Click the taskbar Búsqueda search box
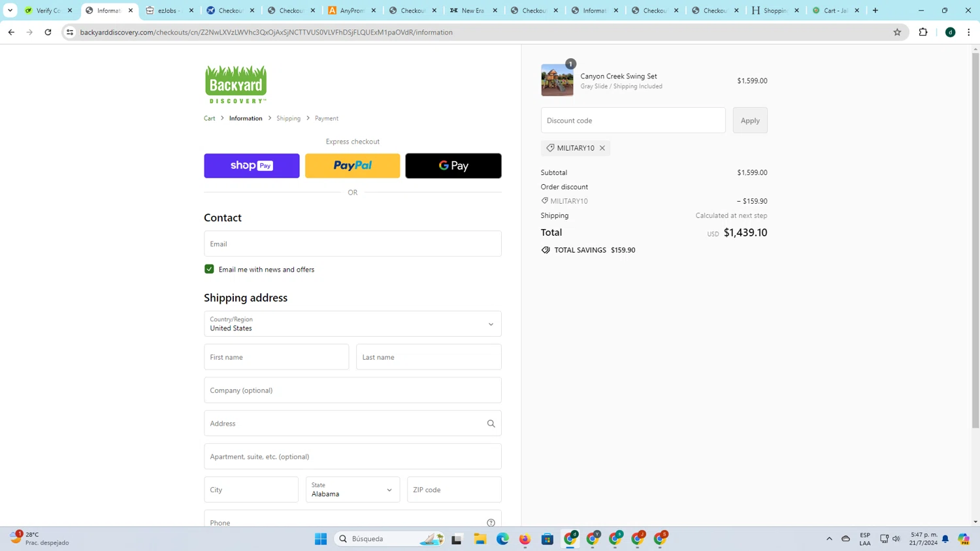Viewport: 980px width, 551px height. pyautogui.click(x=391, y=539)
